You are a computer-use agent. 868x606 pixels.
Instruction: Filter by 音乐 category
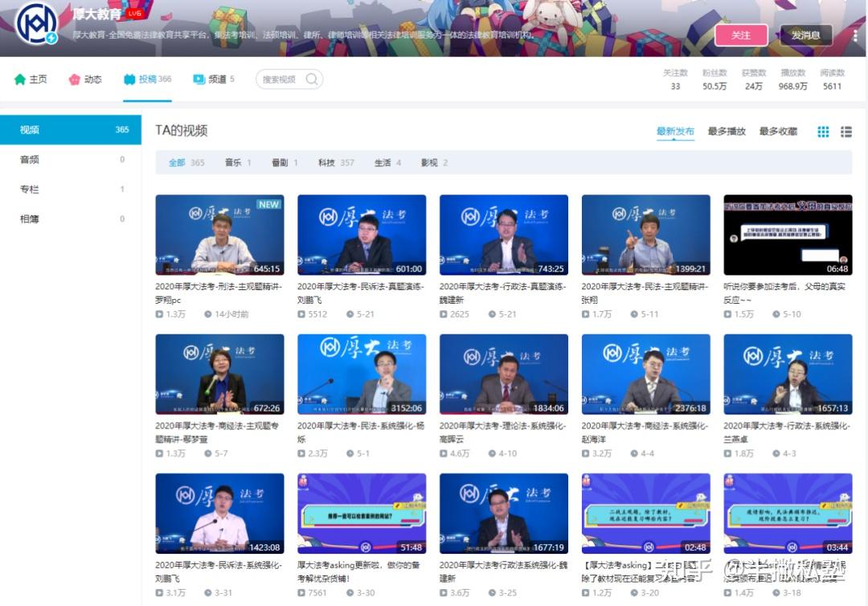238,162
